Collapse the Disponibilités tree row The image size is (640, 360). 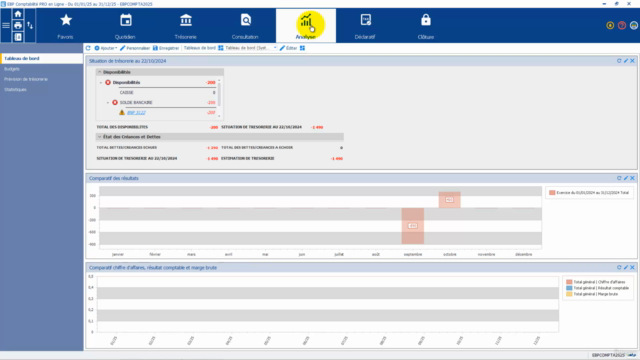pyautogui.click(x=101, y=82)
